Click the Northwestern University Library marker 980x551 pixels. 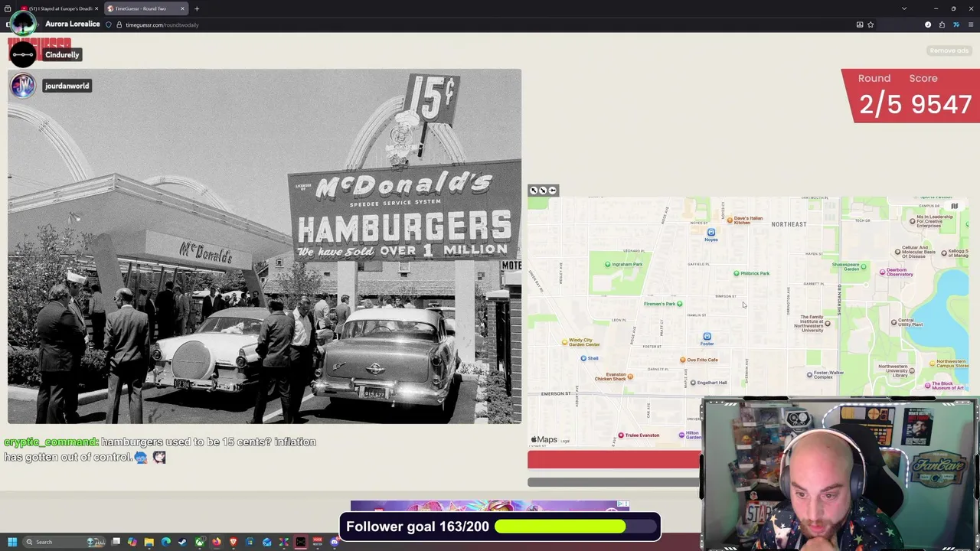click(912, 370)
